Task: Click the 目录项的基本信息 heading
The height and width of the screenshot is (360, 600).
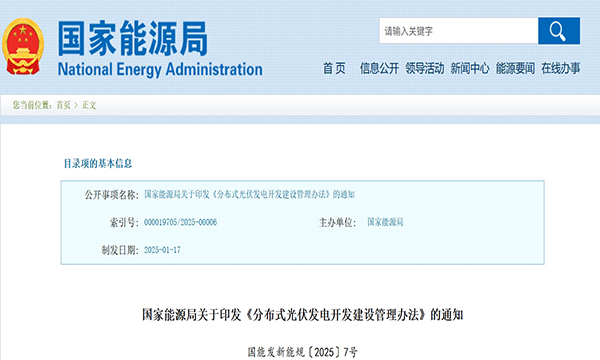Action: 98,164
